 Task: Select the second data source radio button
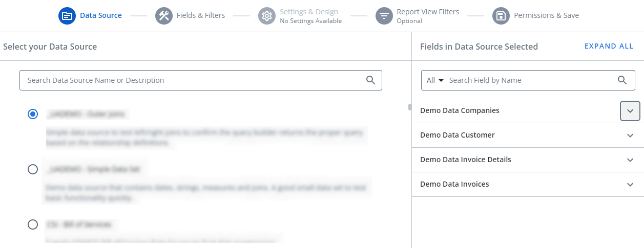(33, 169)
